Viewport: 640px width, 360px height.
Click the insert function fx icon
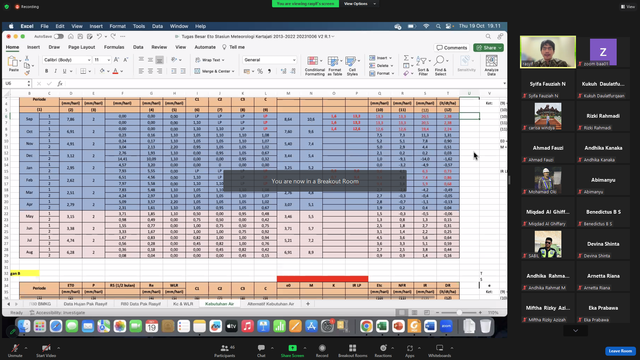click(60, 83)
